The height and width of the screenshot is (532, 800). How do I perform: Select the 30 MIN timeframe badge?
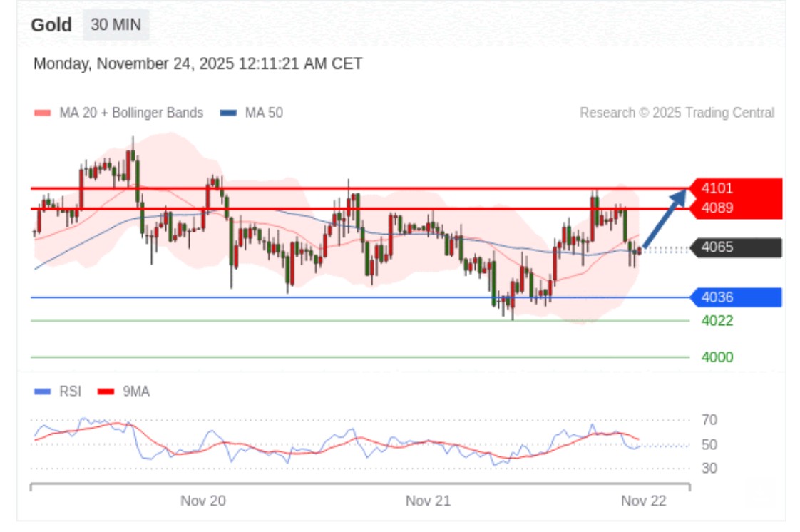pos(116,25)
